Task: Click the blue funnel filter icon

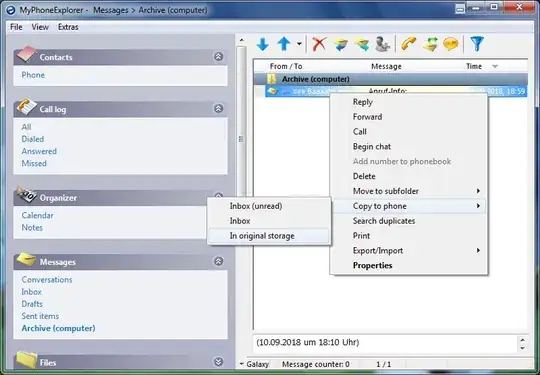Action: pos(477,44)
